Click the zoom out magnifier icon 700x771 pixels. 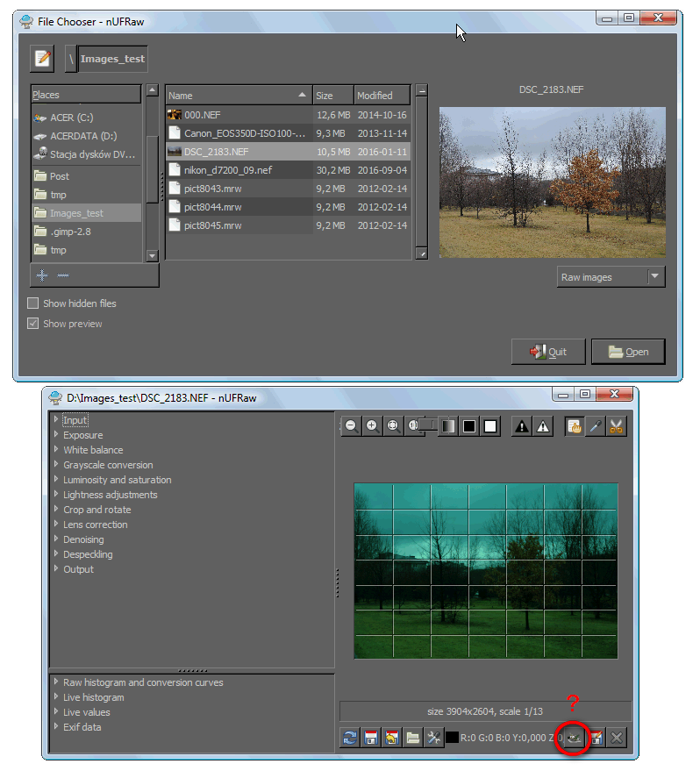pos(351,425)
